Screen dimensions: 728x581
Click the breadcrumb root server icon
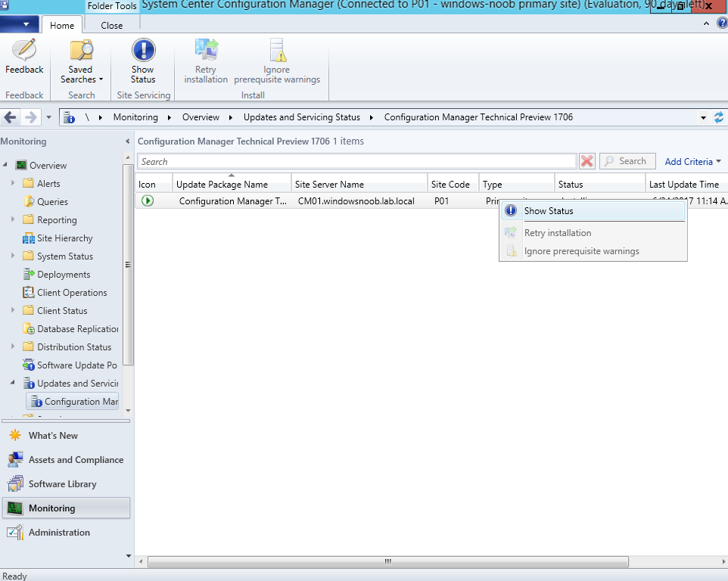(69, 117)
